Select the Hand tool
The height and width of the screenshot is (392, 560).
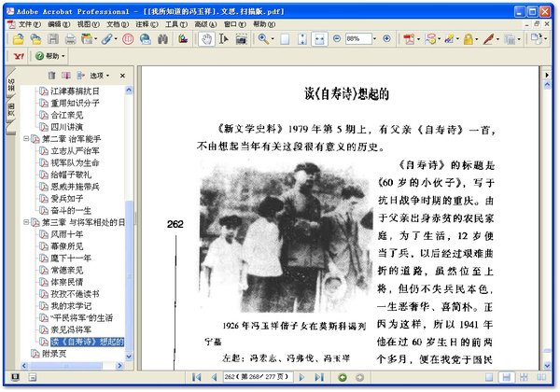pyautogui.click(x=206, y=39)
